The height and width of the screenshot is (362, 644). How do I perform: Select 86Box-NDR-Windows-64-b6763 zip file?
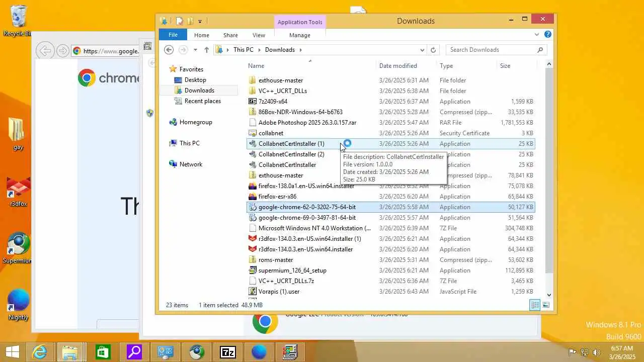[x=300, y=112]
